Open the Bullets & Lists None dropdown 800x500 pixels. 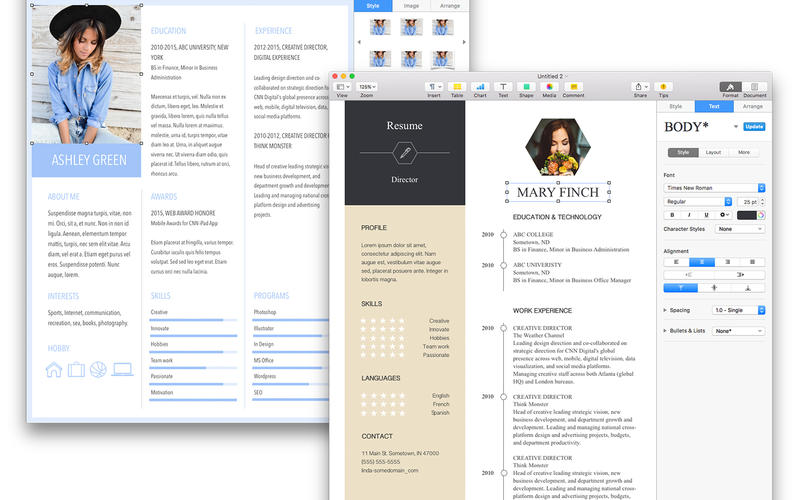(x=738, y=331)
